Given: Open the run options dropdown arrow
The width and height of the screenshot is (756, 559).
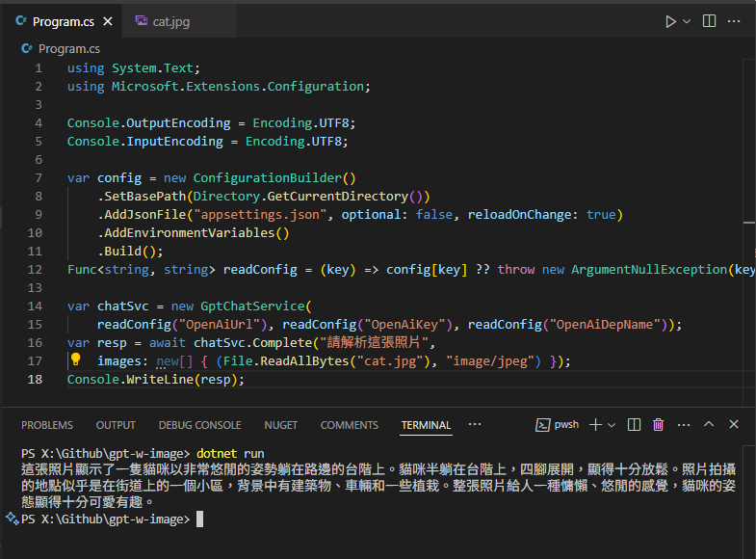Looking at the screenshot, I should pos(687,21).
